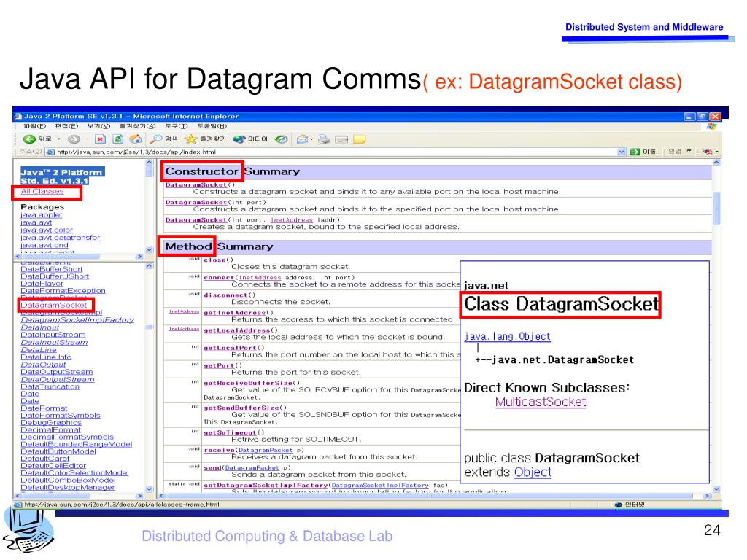
Task: Open the MulticastSocket subclass link
Action: (x=540, y=402)
